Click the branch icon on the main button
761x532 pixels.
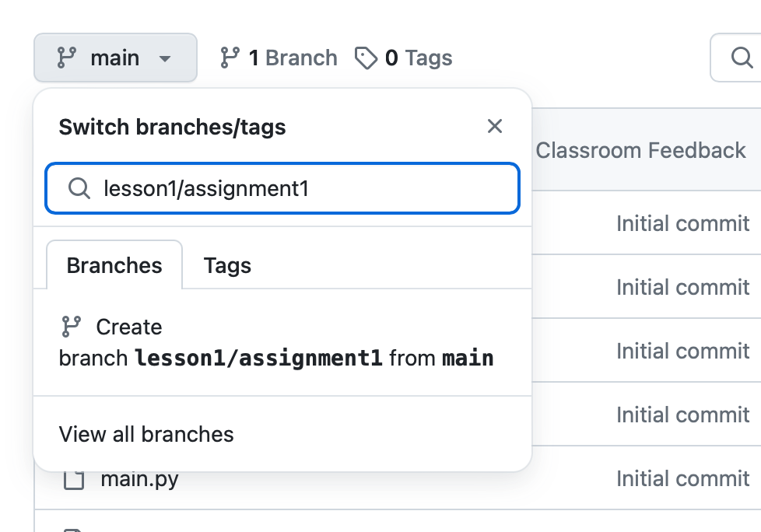(68, 58)
